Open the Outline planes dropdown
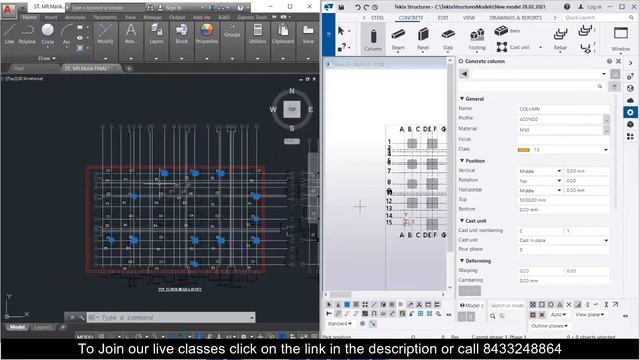Screen dimensions: 640x360 click(x=549, y=326)
